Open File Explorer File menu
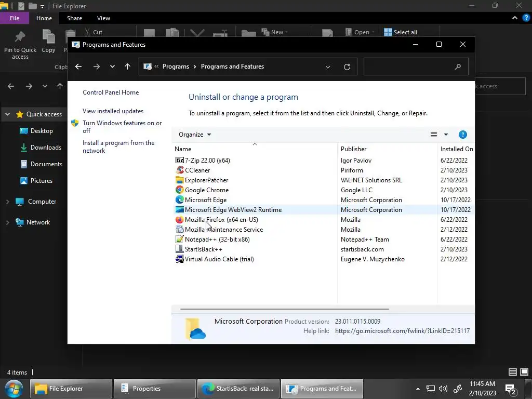 [x=15, y=18]
